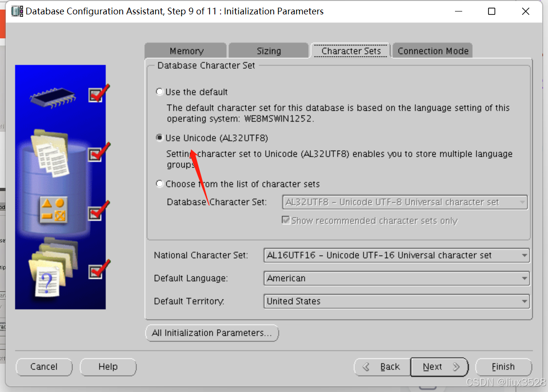The height and width of the screenshot is (392, 548).
Task: Click the red checkmark beside folders icon
Action: (99, 270)
